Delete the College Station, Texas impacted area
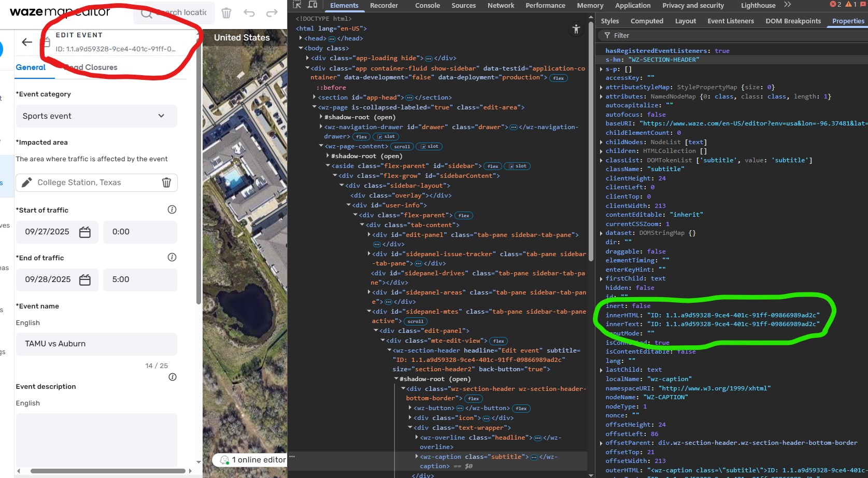The width and height of the screenshot is (868, 478). pyautogui.click(x=166, y=182)
